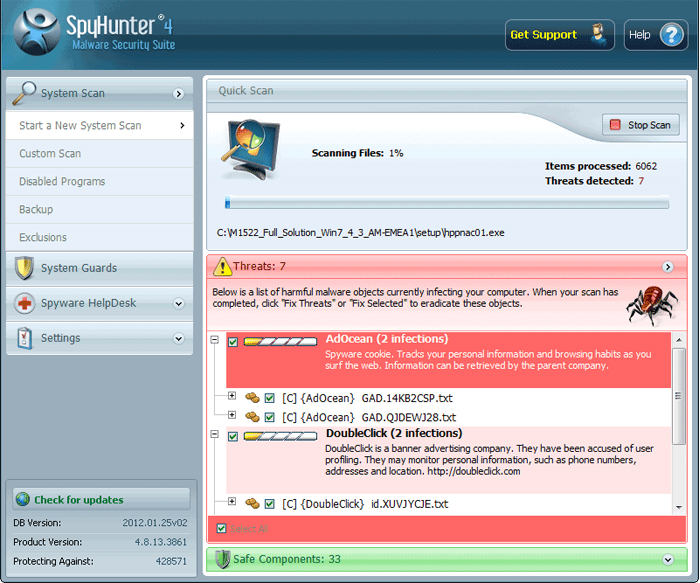The width and height of the screenshot is (700, 583).
Task: Click the Product Version value 4.8.13.3861
Action: tap(161, 542)
